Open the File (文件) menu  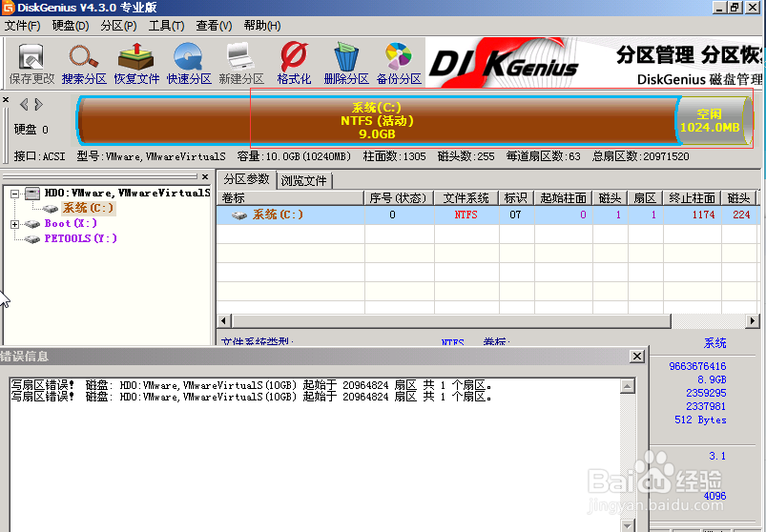(23, 26)
